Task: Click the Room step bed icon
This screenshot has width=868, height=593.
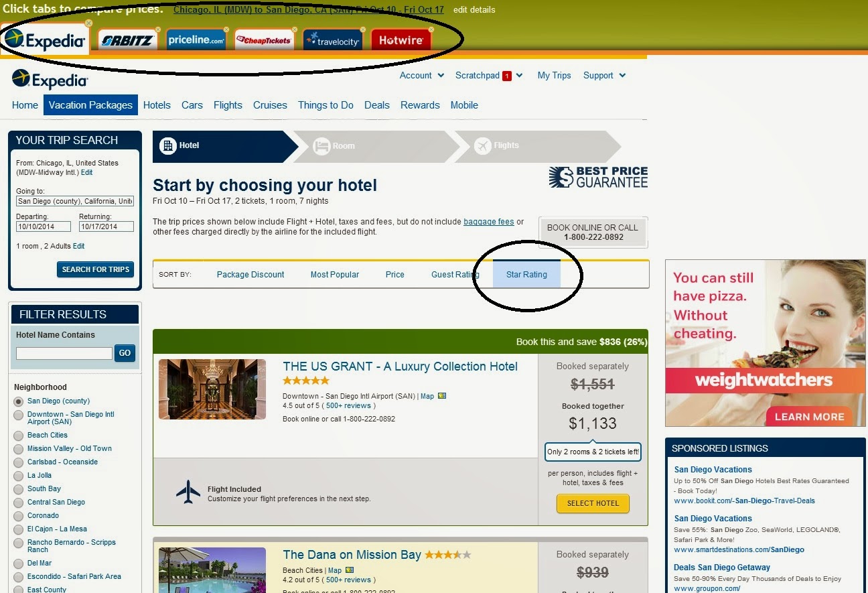Action: [x=322, y=145]
